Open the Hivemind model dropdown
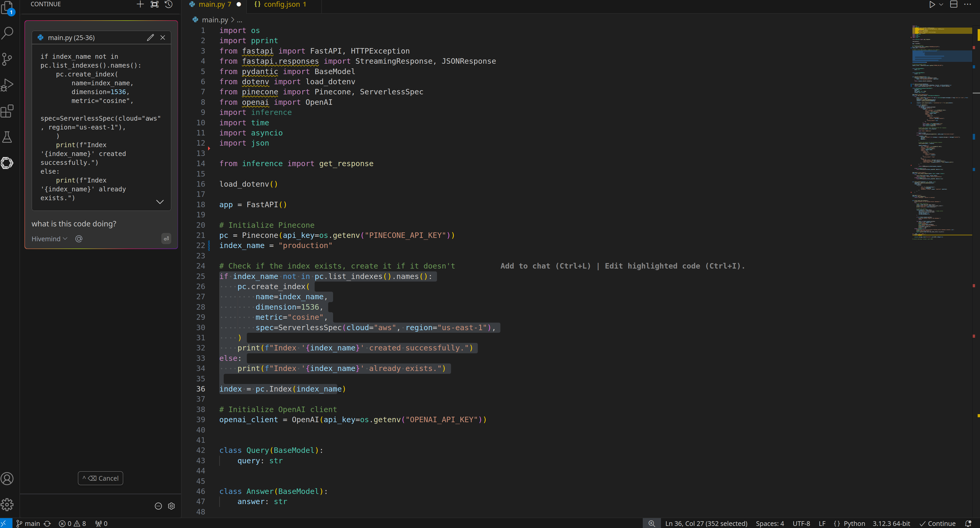Image resolution: width=980 pixels, height=528 pixels. click(x=49, y=239)
